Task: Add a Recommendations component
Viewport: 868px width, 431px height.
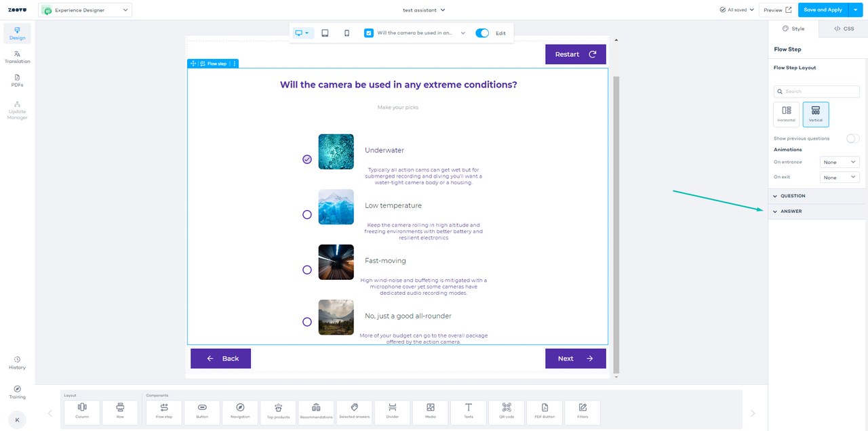Action: coord(316,412)
